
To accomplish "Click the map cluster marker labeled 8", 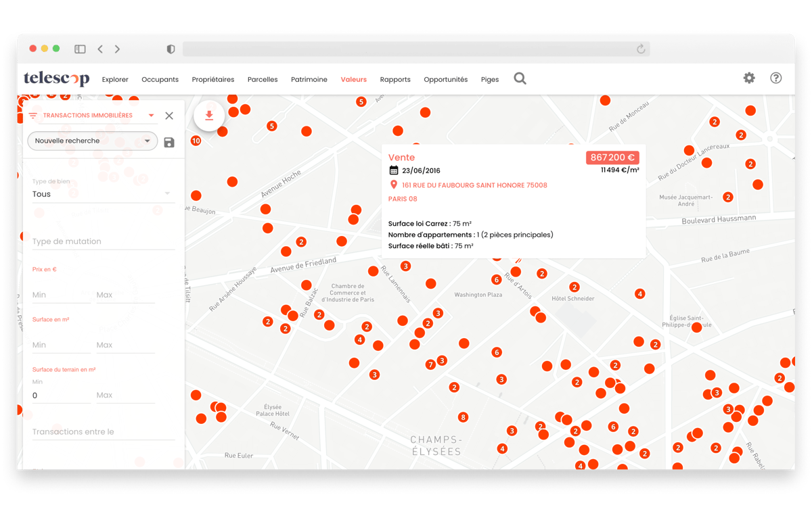I will 463,417.
